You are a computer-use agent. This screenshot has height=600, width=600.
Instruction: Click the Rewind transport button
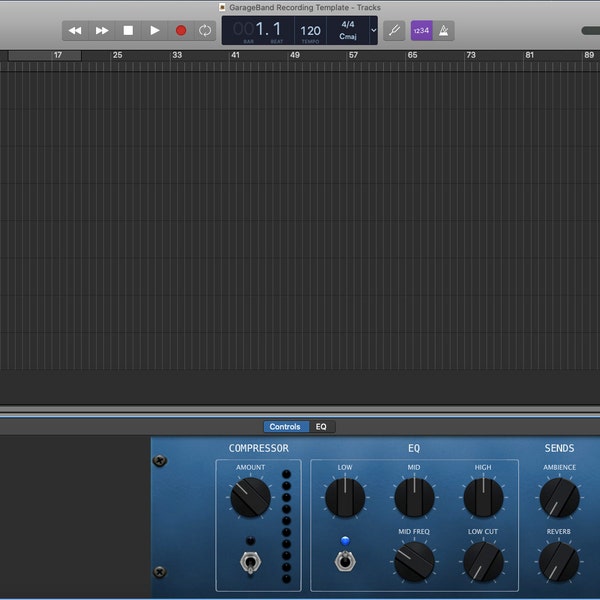tap(75, 31)
